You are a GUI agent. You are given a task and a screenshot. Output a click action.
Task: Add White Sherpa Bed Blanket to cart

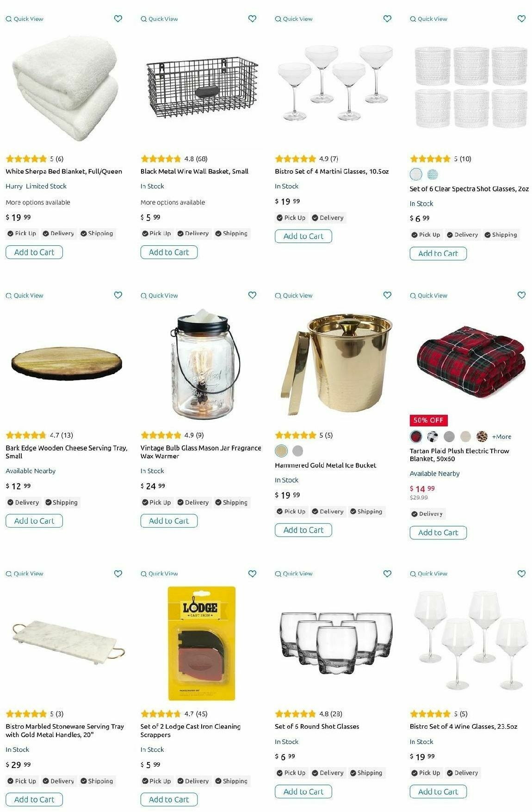coord(34,252)
